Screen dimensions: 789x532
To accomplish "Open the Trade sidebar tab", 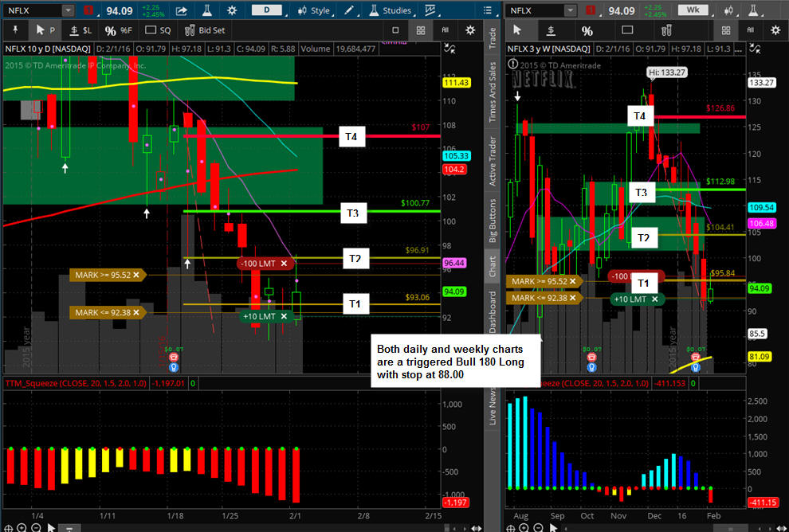I will 492,38.
